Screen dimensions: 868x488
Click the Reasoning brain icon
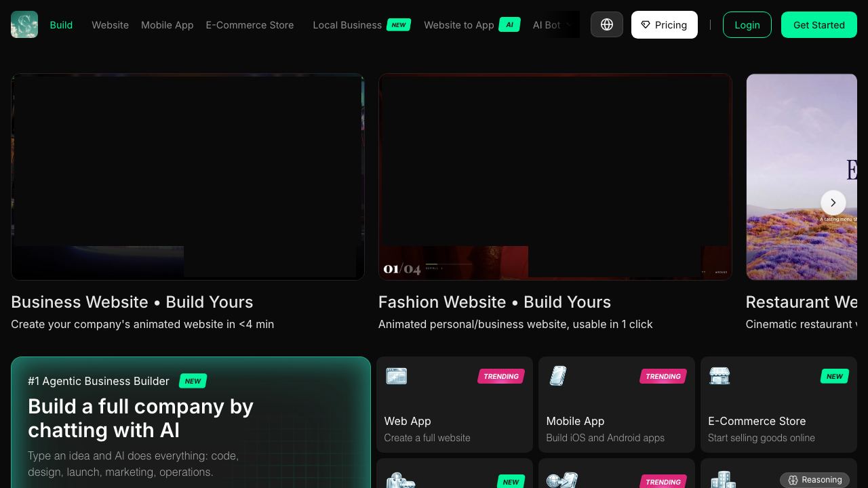[793, 480]
